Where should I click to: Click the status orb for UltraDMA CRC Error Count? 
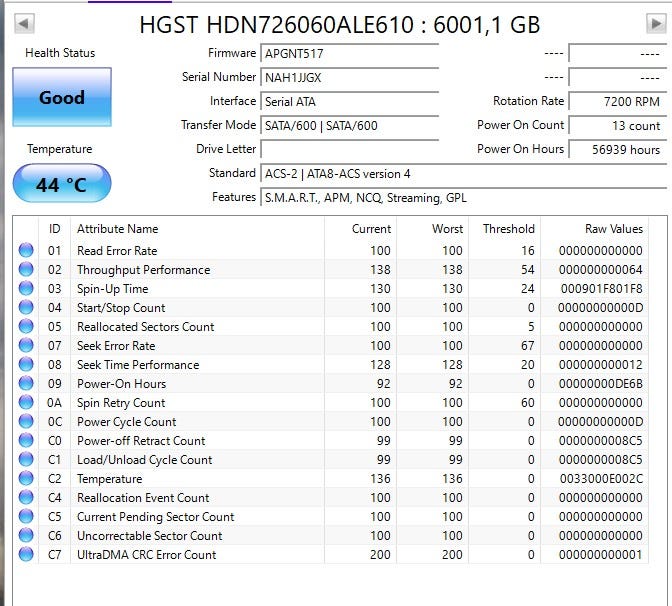pyautogui.click(x=26, y=554)
